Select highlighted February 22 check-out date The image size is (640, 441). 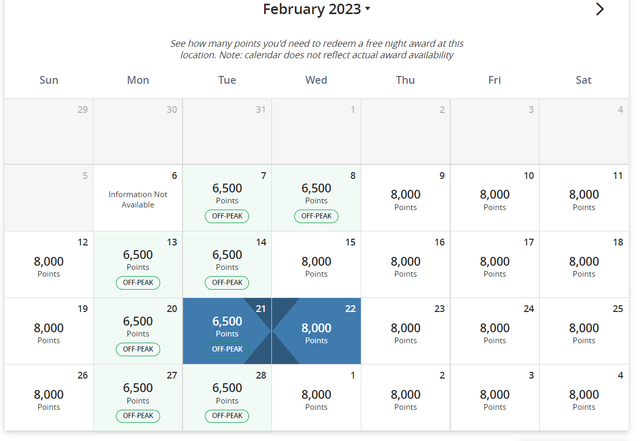(x=316, y=331)
